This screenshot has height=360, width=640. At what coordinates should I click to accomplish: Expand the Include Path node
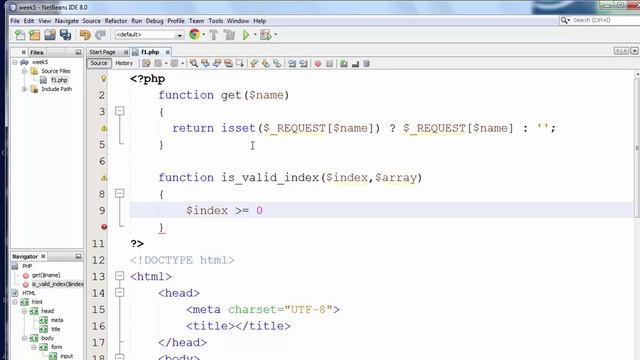24,89
